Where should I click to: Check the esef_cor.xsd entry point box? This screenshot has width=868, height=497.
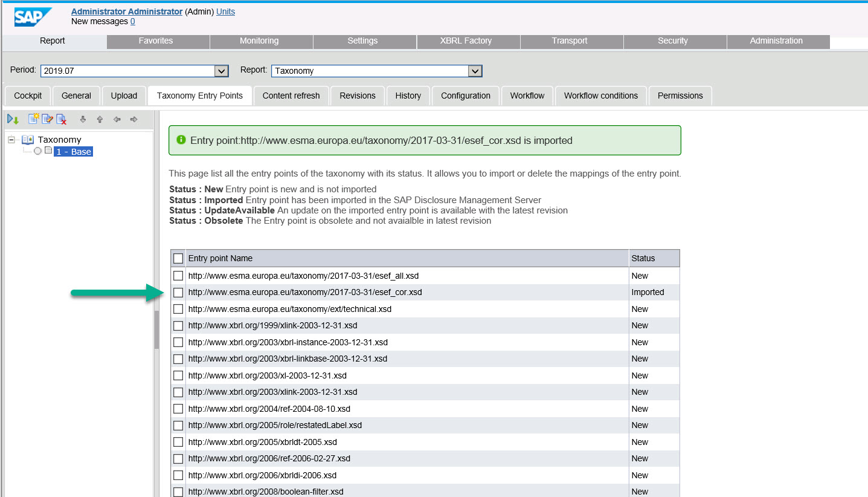point(178,292)
